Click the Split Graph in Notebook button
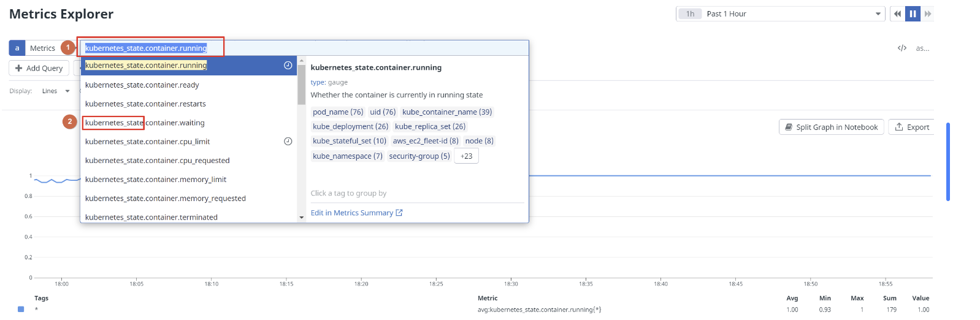 831,127
